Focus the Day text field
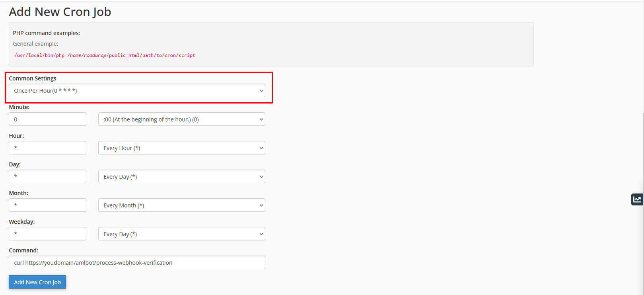 (47, 177)
